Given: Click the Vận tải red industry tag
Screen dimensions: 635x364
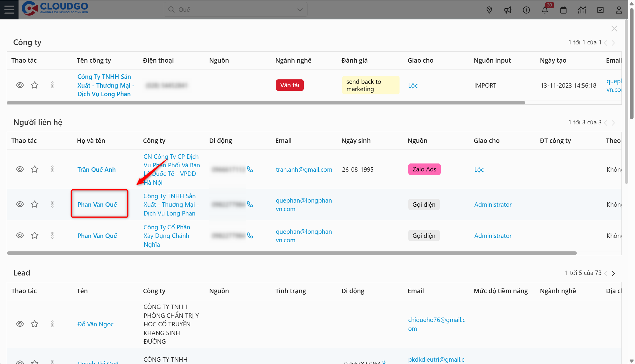Looking at the screenshot, I should pyautogui.click(x=289, y=85).
